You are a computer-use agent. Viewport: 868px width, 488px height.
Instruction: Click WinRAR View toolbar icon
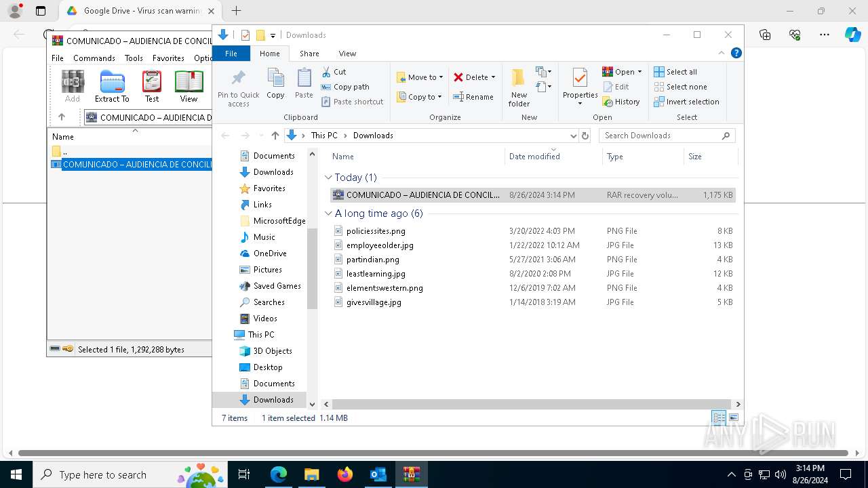[189, 87]
